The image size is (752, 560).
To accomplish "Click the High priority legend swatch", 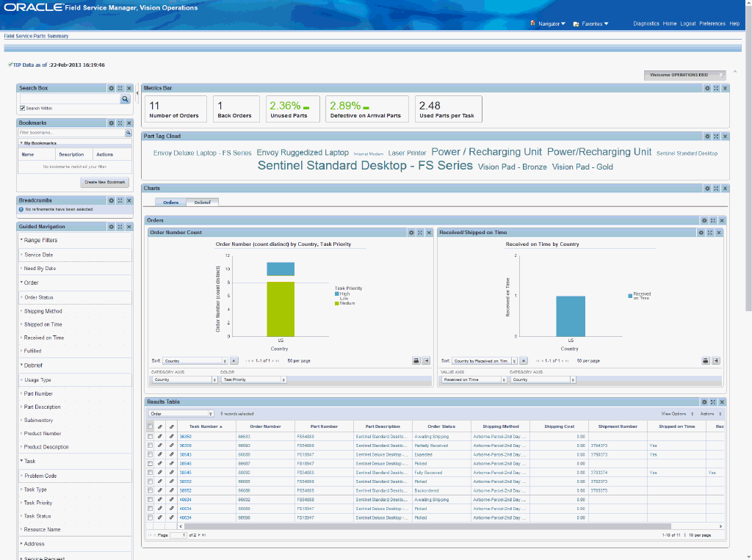I will [x=336, y=294].
